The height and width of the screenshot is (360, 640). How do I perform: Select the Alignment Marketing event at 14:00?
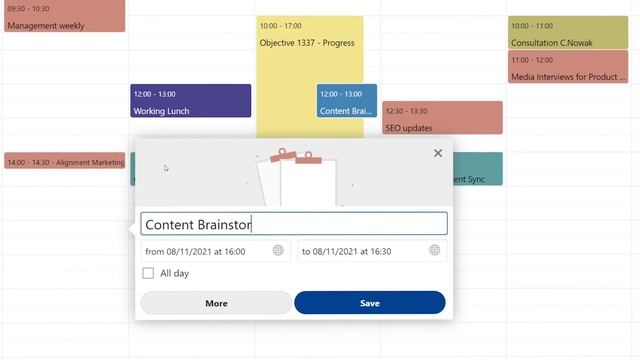[64, 161]
